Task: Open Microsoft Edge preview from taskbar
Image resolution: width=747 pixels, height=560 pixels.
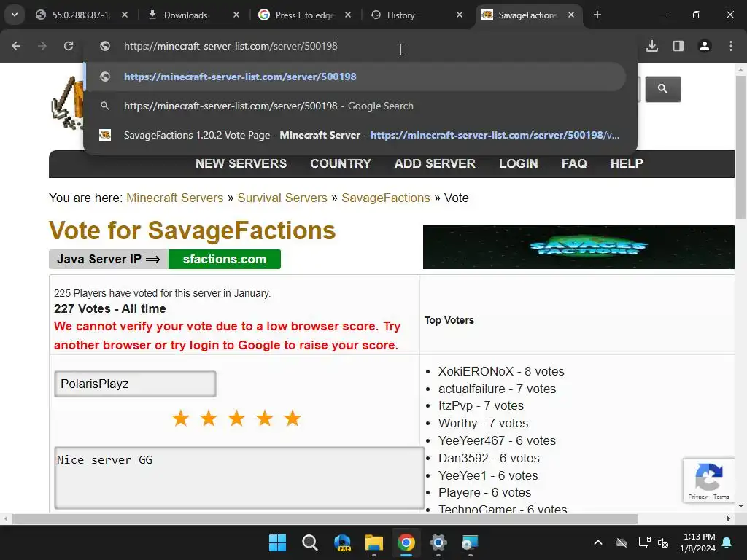Action: coord(342,542)
